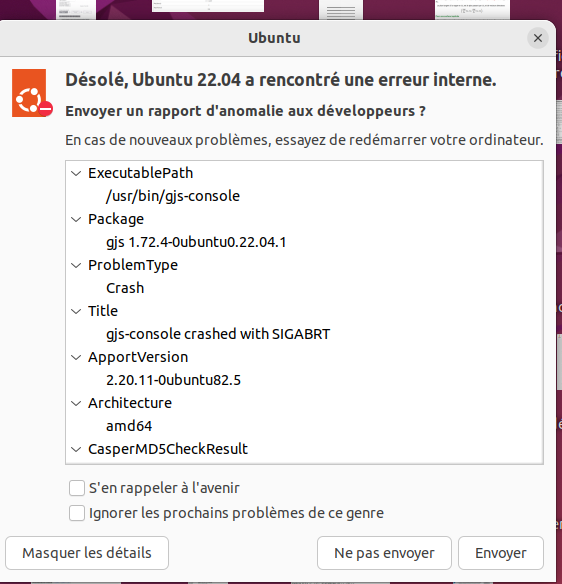562x584 pixels.
Task: Collapse the ApportVersion chevron
Action: tap(76, 357)
